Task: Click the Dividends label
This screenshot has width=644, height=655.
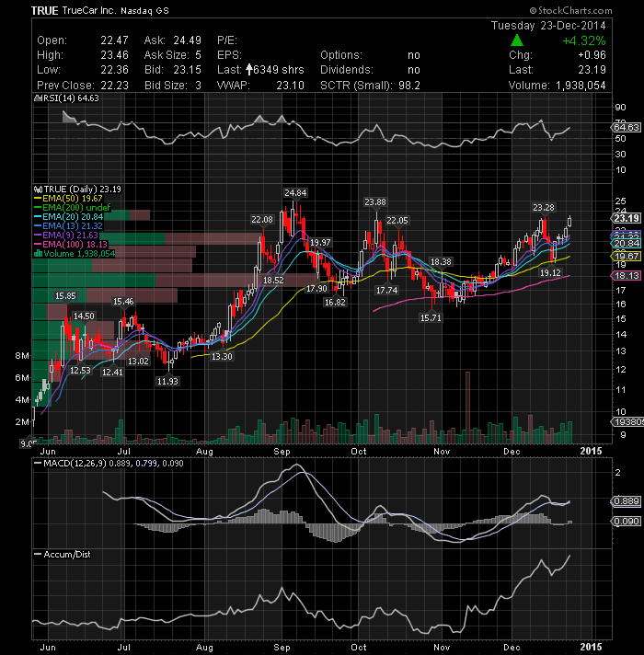Action: point(347,70)
